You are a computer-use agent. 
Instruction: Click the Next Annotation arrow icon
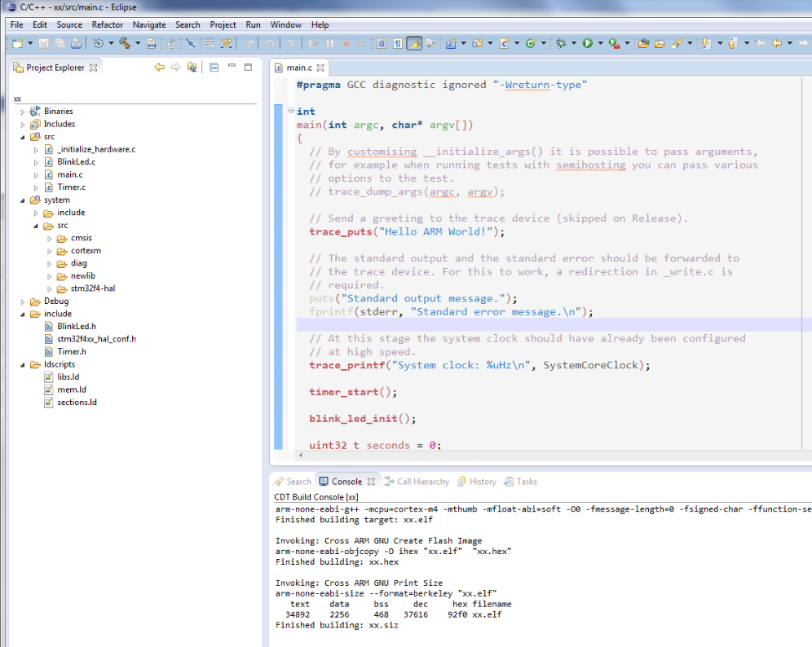click(x=706, y=43)
